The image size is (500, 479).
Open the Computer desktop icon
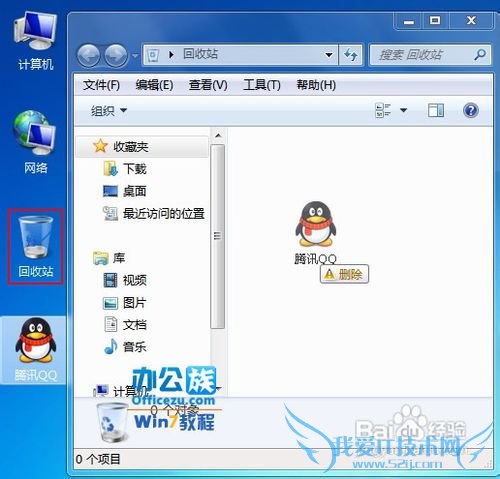point(35,41)
